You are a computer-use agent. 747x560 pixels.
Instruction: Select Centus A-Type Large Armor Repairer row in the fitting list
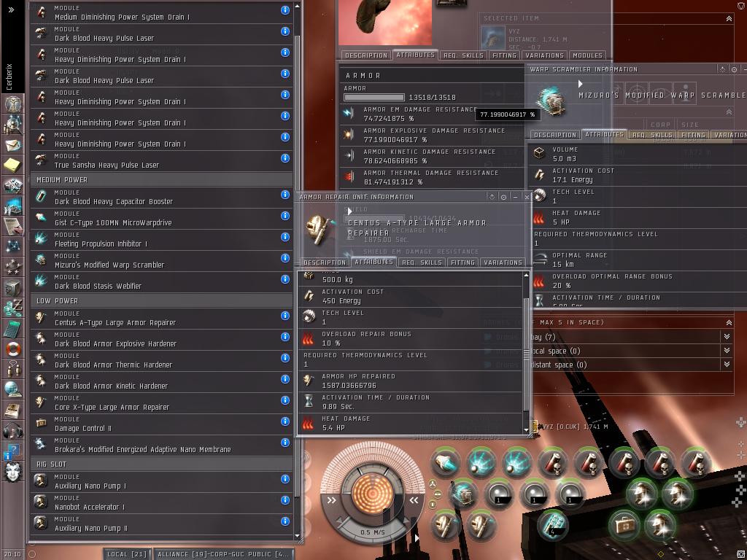point(161,318)
